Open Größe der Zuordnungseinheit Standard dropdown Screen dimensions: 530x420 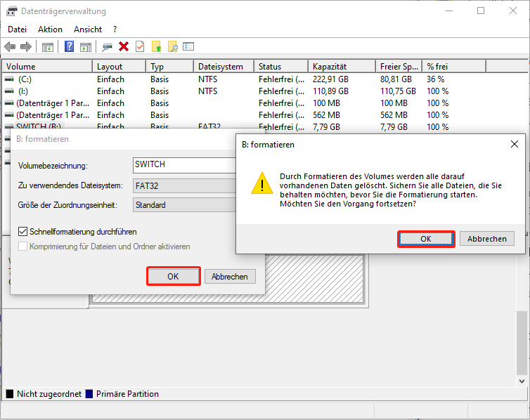[184, 205]
